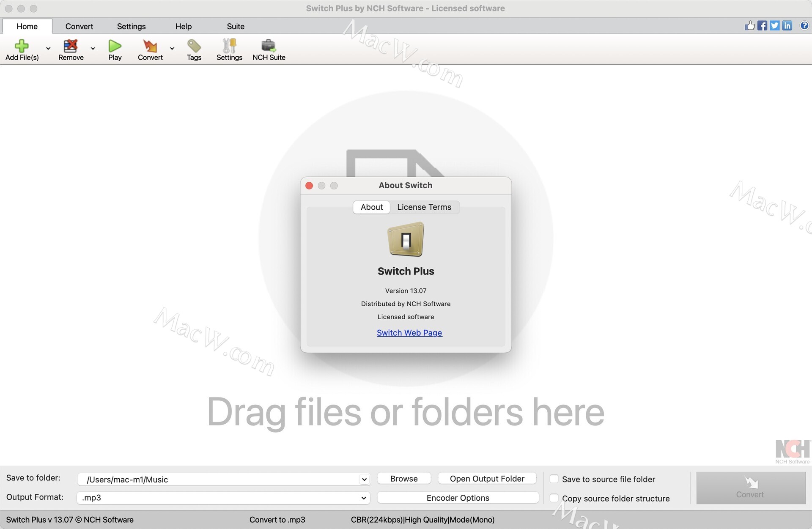Open the Output Format .mp3 dropdown
The image size is (812, 529).
[x=363, y=498]
